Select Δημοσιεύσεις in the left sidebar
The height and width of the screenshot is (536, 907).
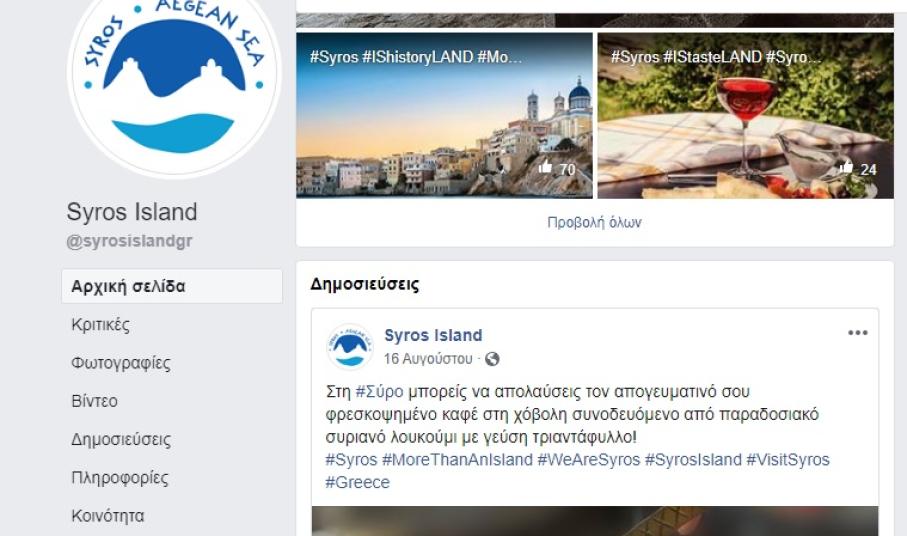[x=121, y=439]
